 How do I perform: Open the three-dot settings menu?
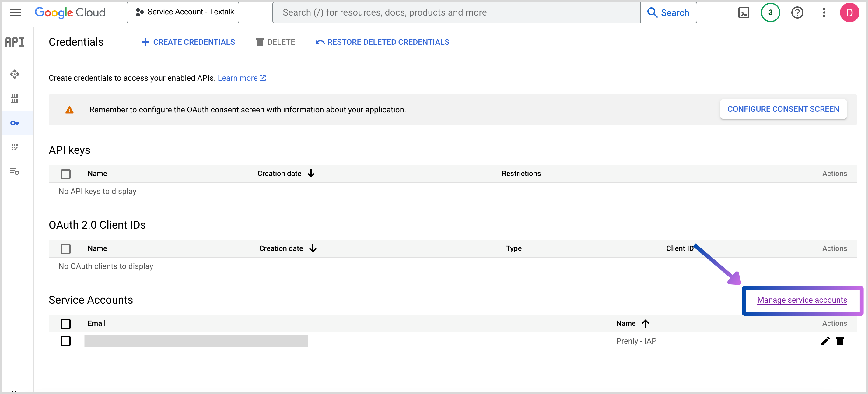point(824,12)
